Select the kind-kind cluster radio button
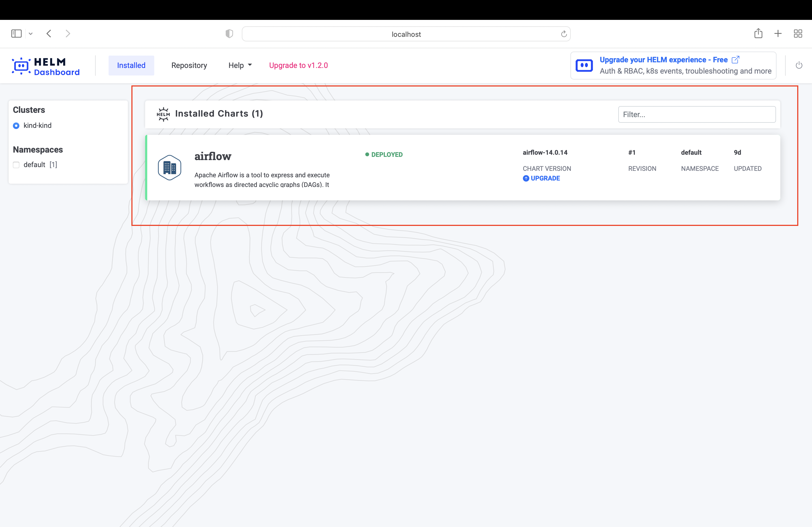812x527 pixels. click(x=16, y=126)
